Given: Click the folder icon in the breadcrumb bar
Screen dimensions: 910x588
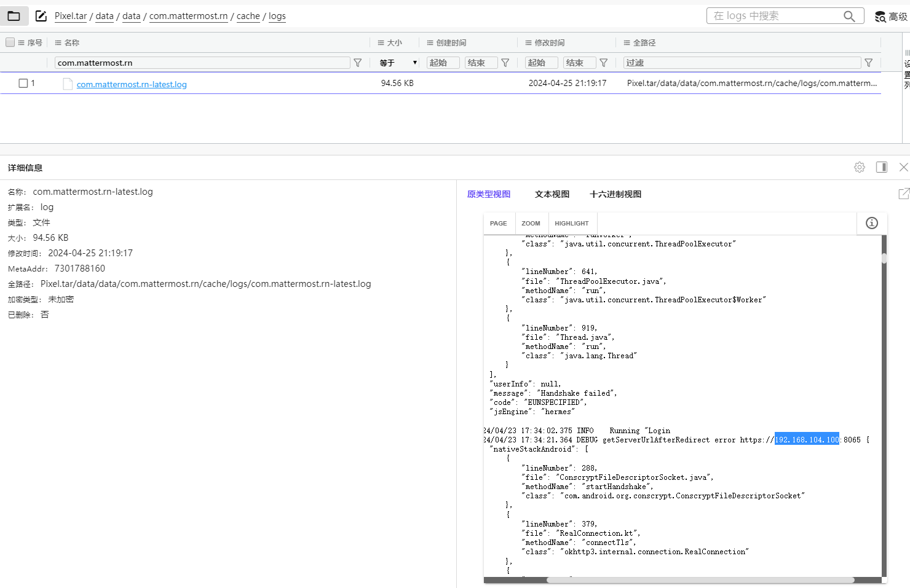Looking at the screenshot, I should pos(14,16).
